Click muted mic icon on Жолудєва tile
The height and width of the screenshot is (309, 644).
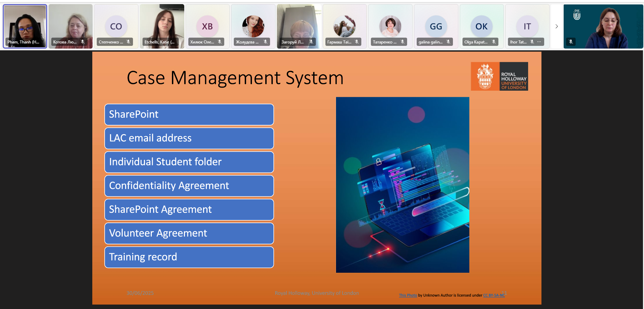click(x=265, y=42)
